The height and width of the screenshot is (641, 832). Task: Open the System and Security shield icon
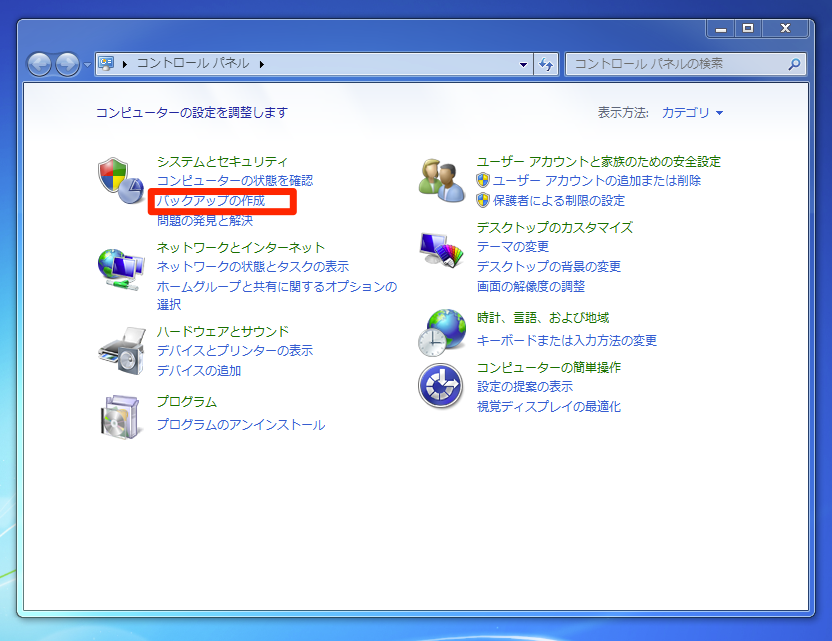click(x=121, y=180)
